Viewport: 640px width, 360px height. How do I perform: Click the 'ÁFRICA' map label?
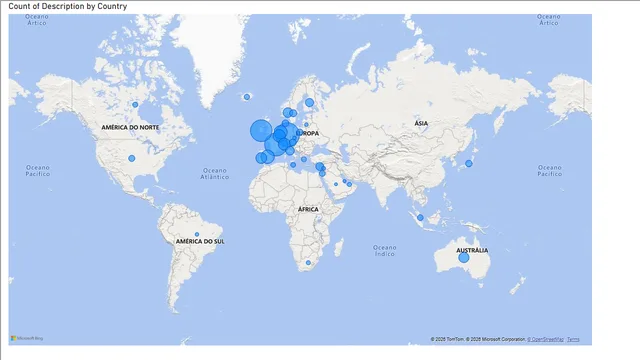click(x=308, y=209)
